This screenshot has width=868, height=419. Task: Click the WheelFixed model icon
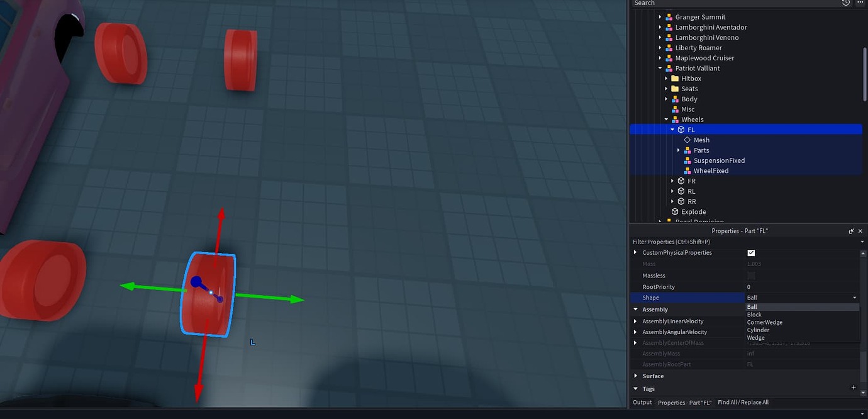coord(687,170)
